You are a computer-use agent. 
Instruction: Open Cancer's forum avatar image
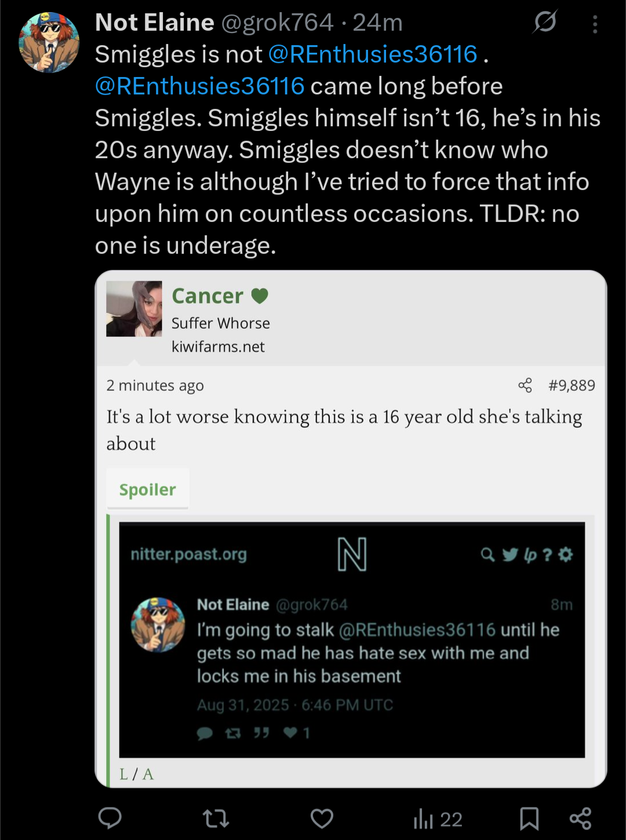(134, 309)
